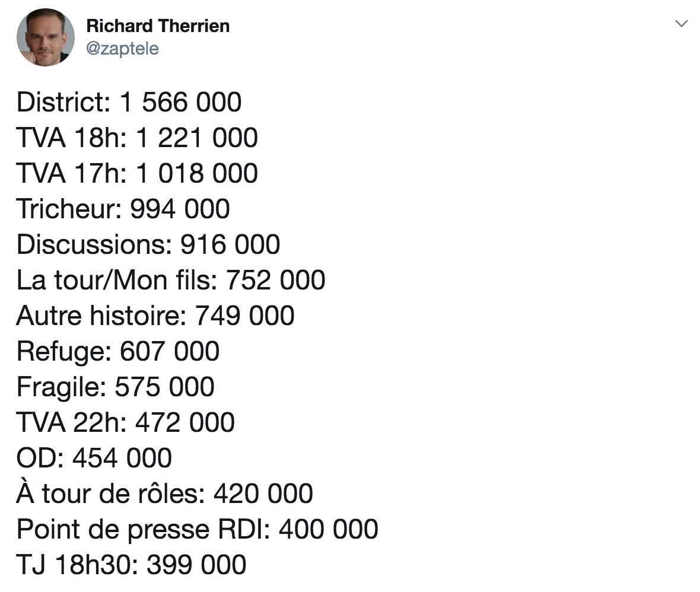Click Richard Therrien's profile avatar photo
Screen dimensions: 700x592
(46, 37)
